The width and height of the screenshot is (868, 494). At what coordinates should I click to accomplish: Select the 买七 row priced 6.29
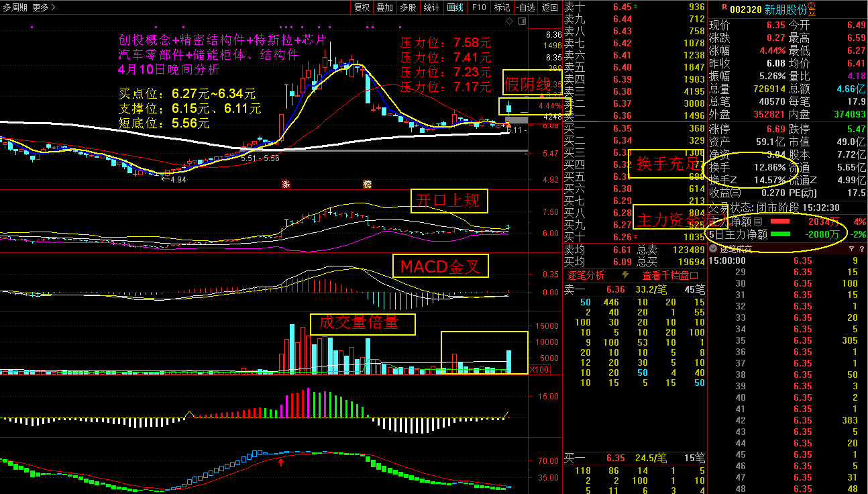pos(635,201)
